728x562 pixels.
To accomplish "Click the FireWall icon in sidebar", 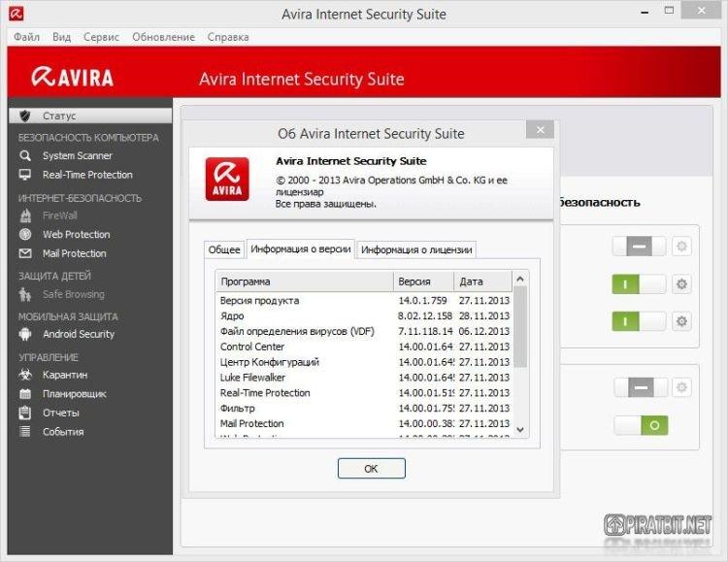I will 25,215.
